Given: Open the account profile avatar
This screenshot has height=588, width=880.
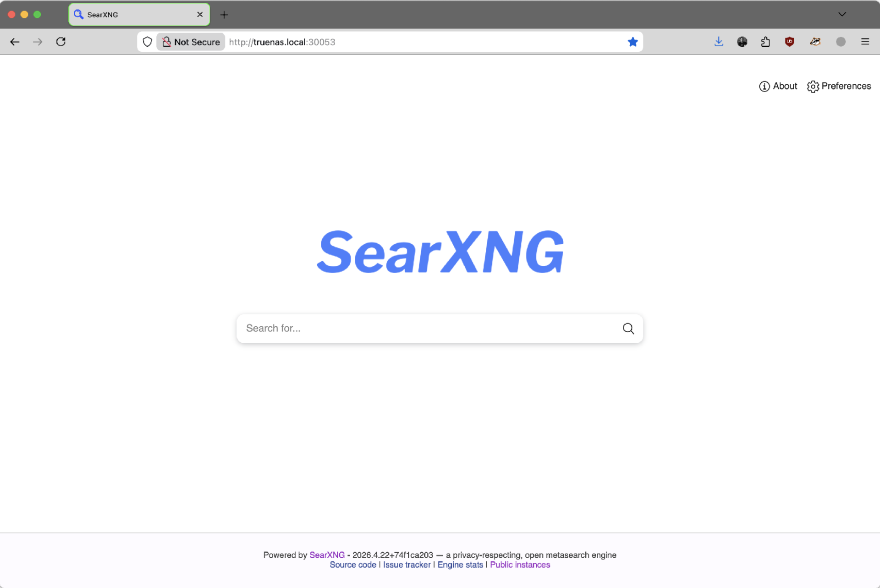Looking at the screenshot, I should (841, 42).
